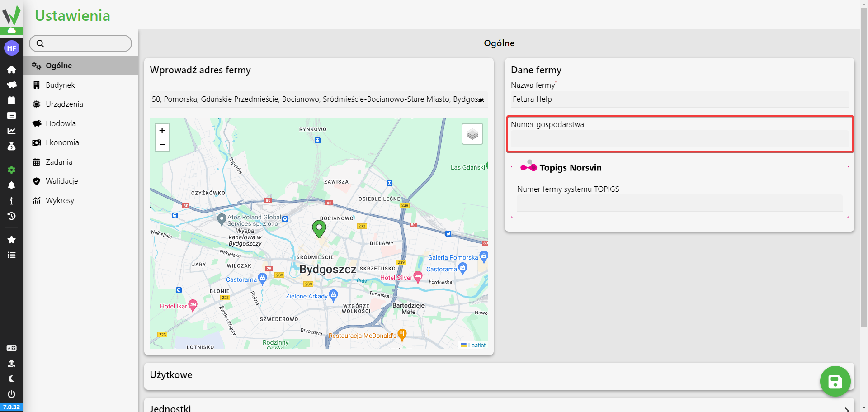The image size is (868, 412).
Task: Toggle dark mode with moon icon
Action: (x=11, y=379)
